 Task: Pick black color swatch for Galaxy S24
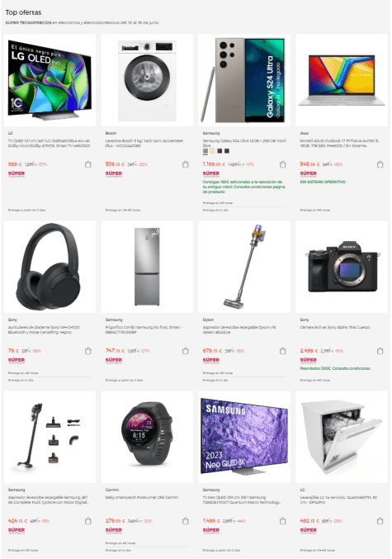pos(227,151)
